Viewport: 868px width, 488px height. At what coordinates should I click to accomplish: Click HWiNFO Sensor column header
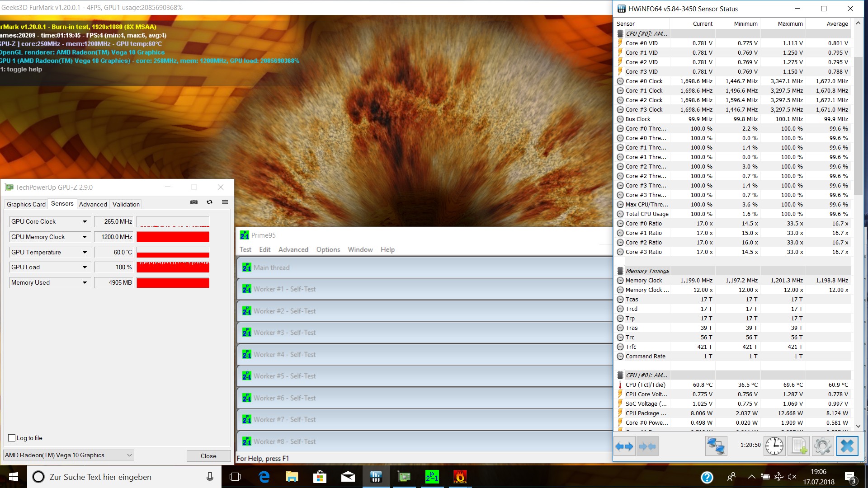click(x=642, y=23)
